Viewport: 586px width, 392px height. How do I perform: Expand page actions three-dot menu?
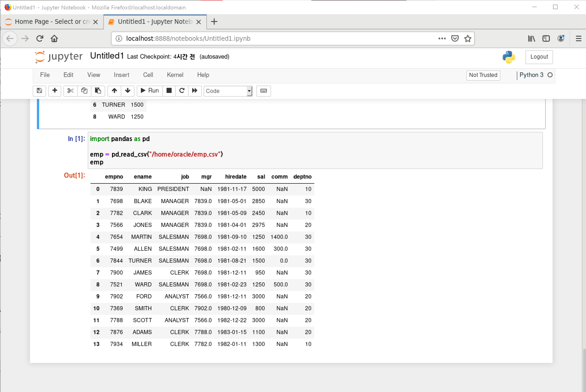pyautogui.click(x=442, y=38)
